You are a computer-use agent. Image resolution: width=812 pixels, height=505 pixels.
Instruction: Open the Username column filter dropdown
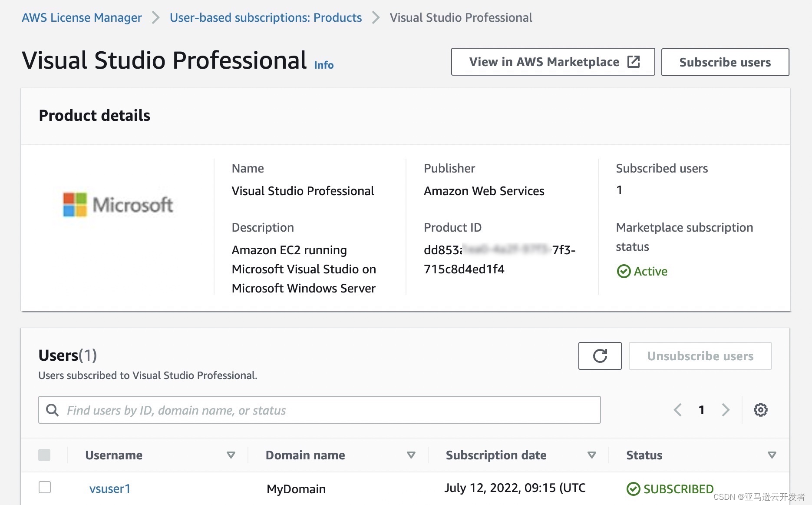click(x=231, y=455)
